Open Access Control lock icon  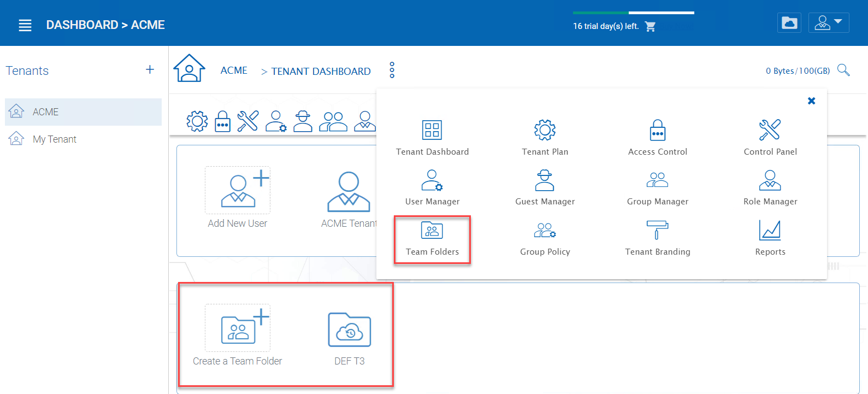tap(658, 130)
